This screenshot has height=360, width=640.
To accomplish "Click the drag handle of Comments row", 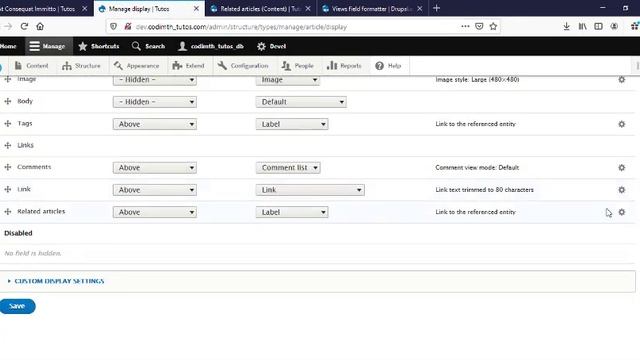I will [8, 167].
